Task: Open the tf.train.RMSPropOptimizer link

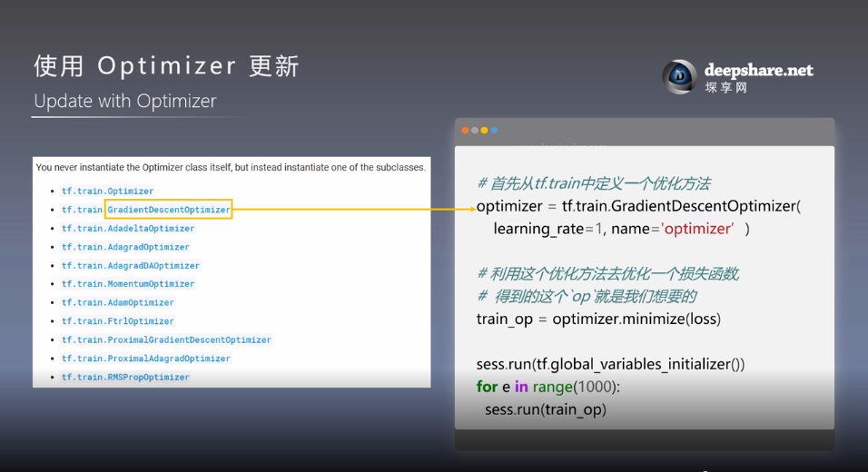Action: [x=125, y=378]
